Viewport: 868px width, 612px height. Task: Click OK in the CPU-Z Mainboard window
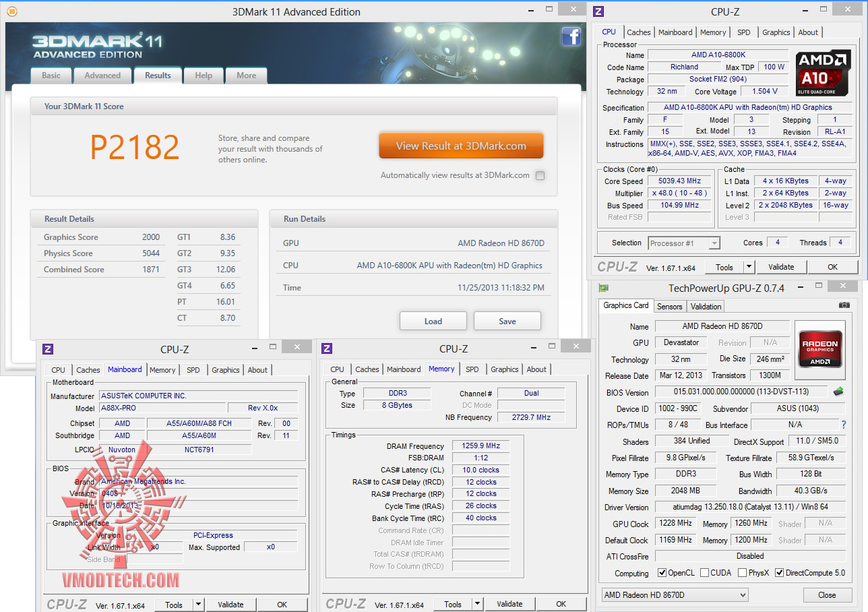[282, 605]
